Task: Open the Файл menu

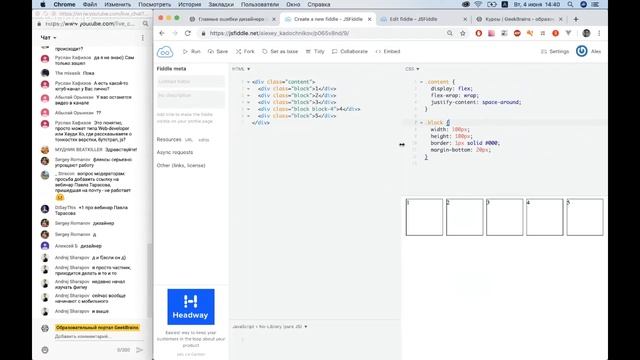Action: [90, 4]
